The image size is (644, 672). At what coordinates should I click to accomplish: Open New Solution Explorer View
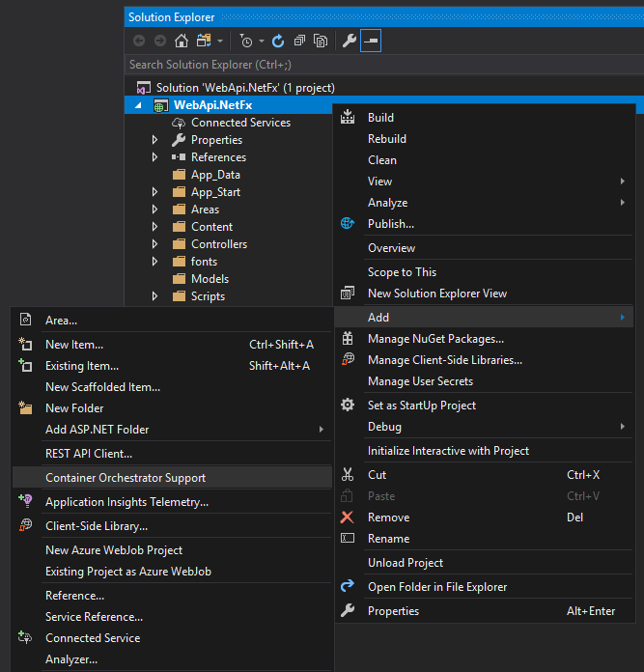point(484,294)
